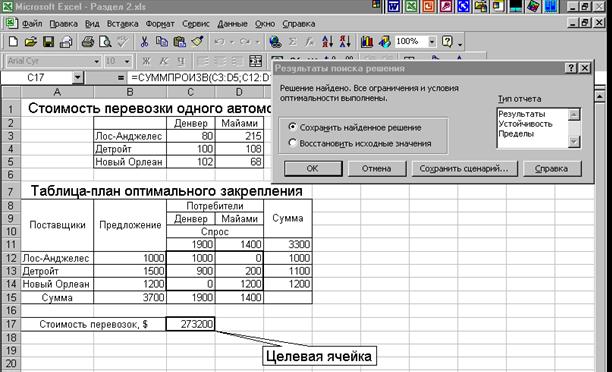Screen dimensions: 612x372
Task: Launch PowerPoint from the Office shortcut bar
Action: tap(429, 7)
